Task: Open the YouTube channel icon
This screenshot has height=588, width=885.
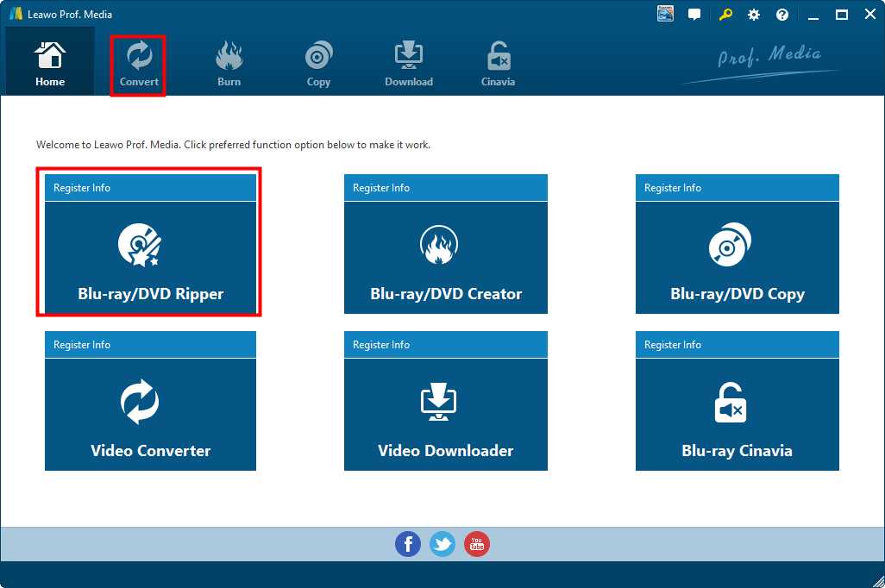Action: [477, 544]
